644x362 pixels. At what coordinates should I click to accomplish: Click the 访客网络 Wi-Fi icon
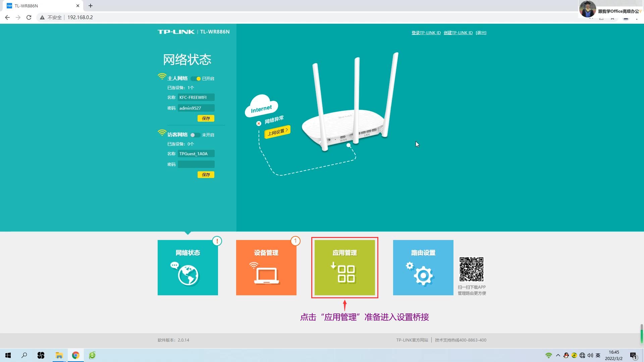click(162, 133)
